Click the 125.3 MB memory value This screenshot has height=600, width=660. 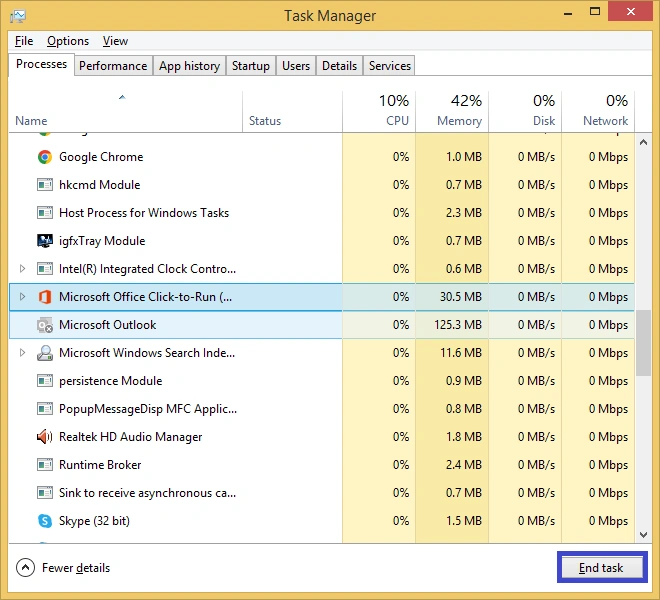pyautogui.click(x=458, y=325)
